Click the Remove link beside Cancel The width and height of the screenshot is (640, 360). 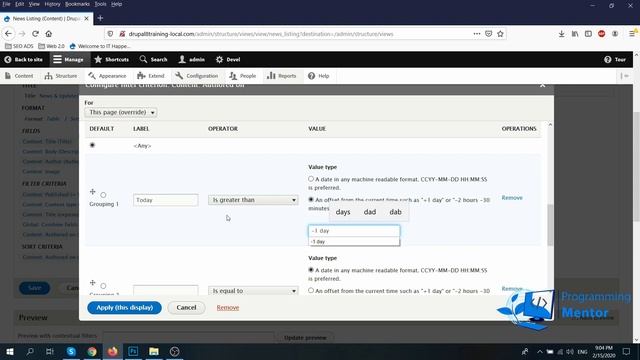(x=228, y=308)
